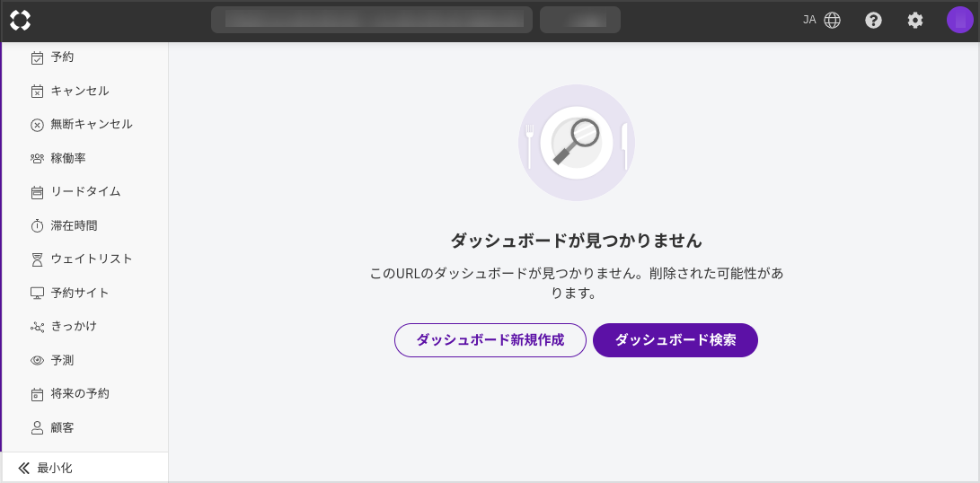The image size is (980, 483).
Task: Click the calendar icon beside 予約
Action: [37, 57]
